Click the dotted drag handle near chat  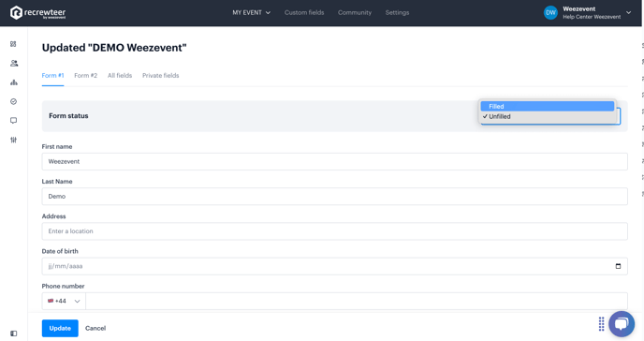(x=601, y=324)
